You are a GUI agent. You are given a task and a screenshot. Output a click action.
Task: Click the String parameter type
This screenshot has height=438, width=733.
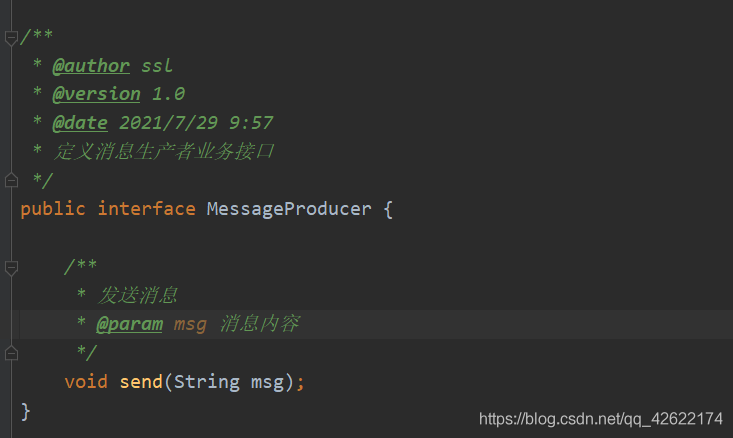[206, 382]
